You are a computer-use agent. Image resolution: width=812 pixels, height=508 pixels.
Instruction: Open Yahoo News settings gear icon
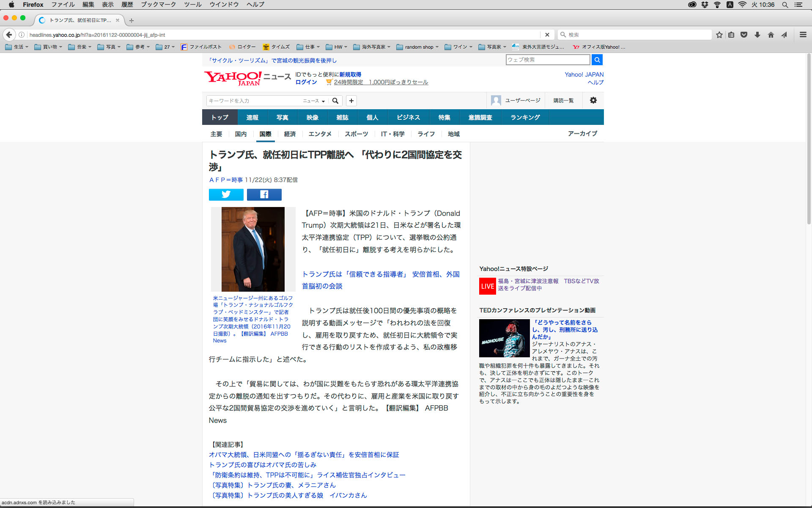coord(593,100)
